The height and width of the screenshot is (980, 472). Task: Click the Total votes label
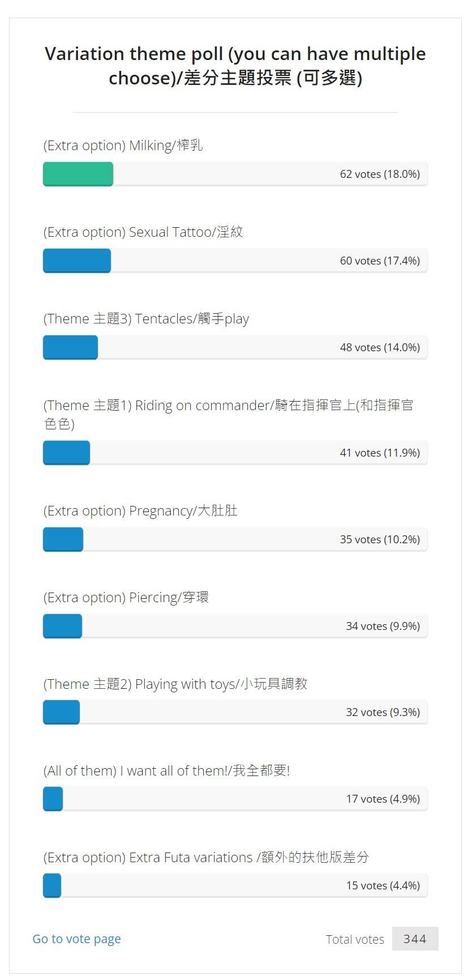355,939
